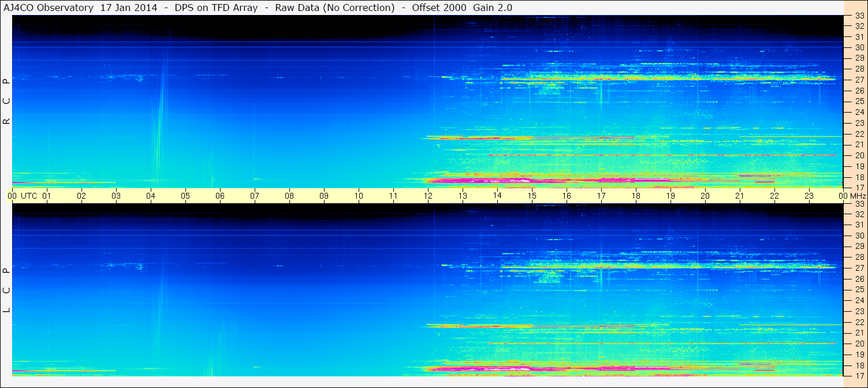This screenshot has height=388, width=868.
Task: Select the 18 MHz label on the LCP frequency scale
Action: [x=859, y=365]
